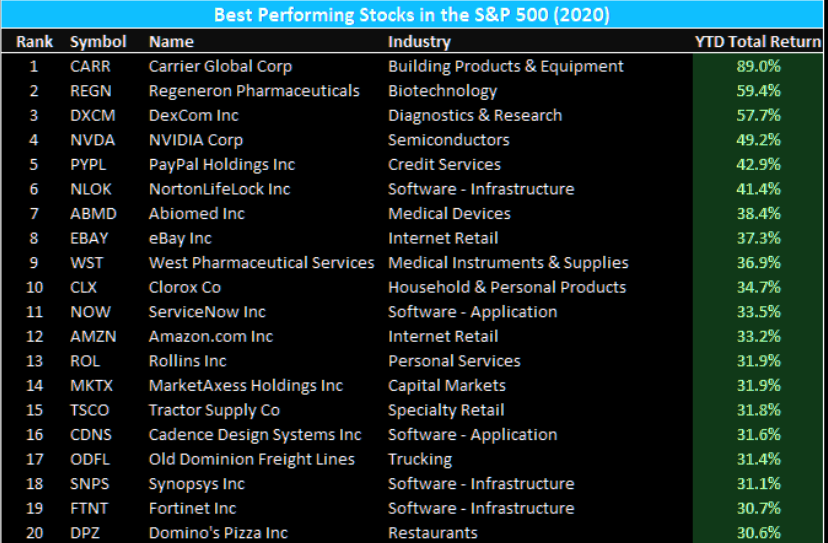Select the Restaurants industry cell
Screen dimensions: 828x543
(433, 533)
